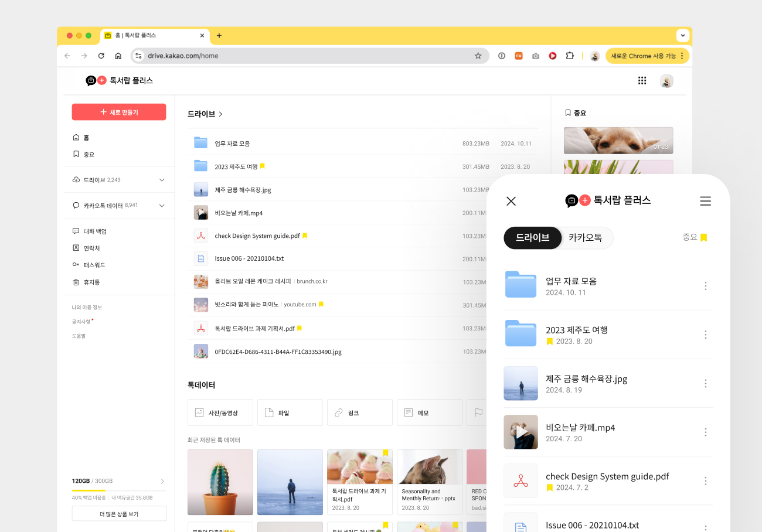
Task: Click the browser back arrow
Action: click(x=67, y=56)
